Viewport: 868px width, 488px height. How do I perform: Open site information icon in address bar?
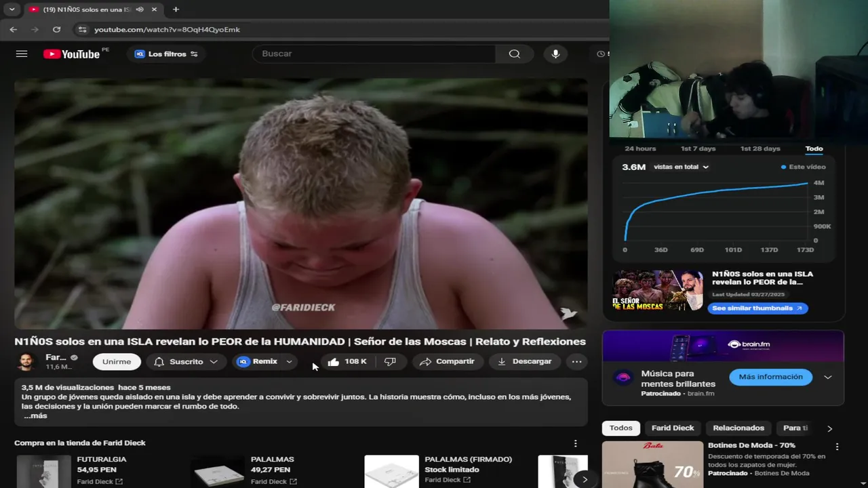click(82, 30)
